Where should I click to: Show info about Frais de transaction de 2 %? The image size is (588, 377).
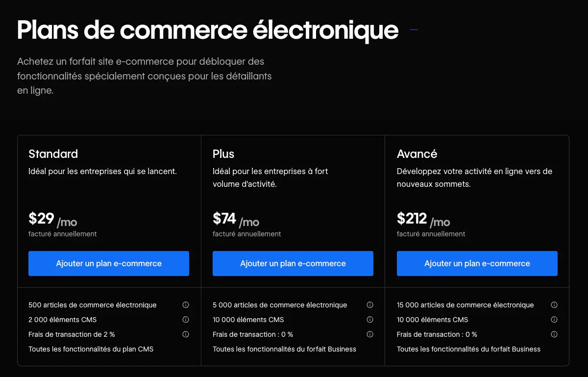(x=186, y=334)
